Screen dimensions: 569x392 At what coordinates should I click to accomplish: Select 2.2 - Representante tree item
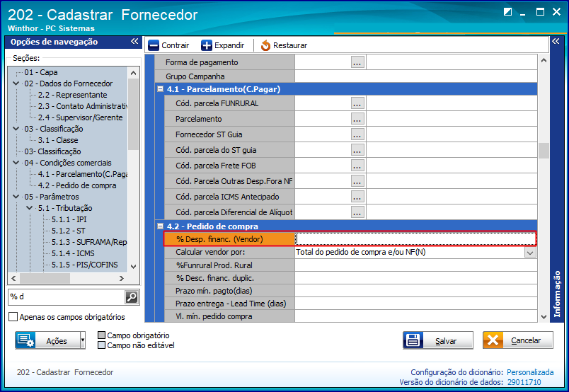pyautogui.click(x=73, y=95)
